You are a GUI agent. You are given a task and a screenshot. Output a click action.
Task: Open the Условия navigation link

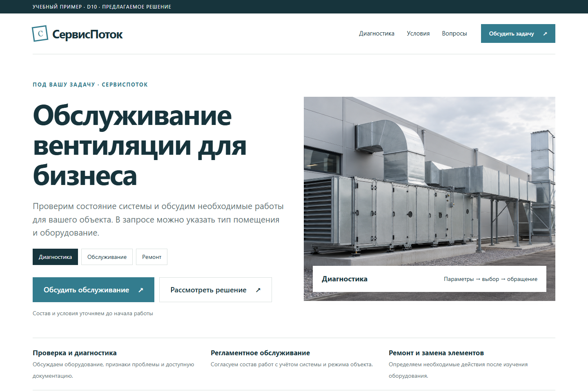point(418,33)
